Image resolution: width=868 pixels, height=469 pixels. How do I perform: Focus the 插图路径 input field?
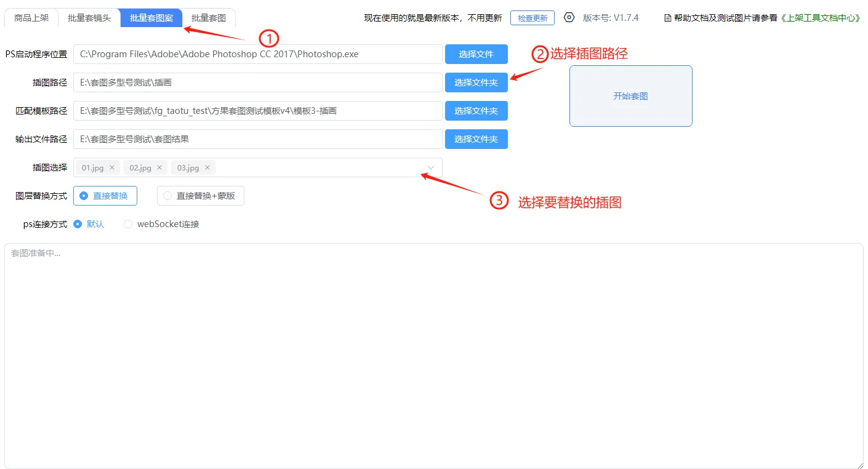258,82
